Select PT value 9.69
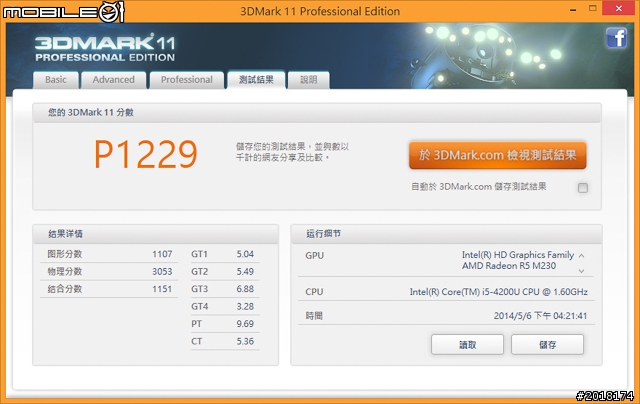 pos(245,324)
